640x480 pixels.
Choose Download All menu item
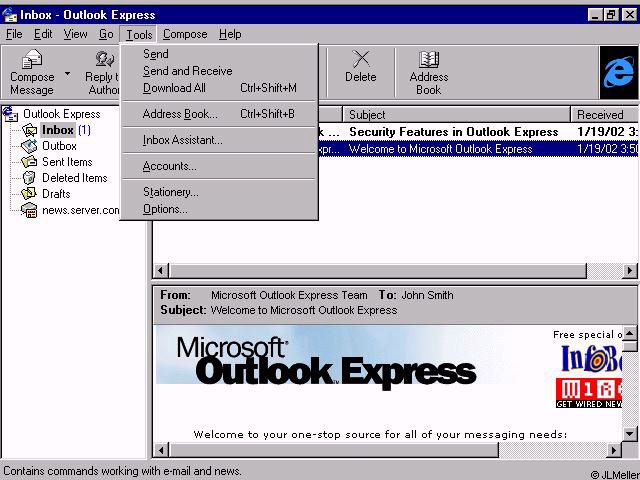click(x=219, y=88)
